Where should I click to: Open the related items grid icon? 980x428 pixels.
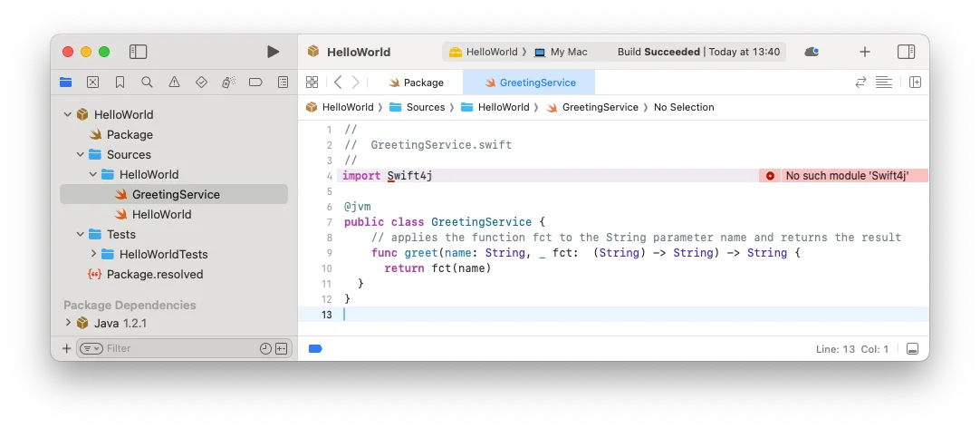[x=312, y=82]
